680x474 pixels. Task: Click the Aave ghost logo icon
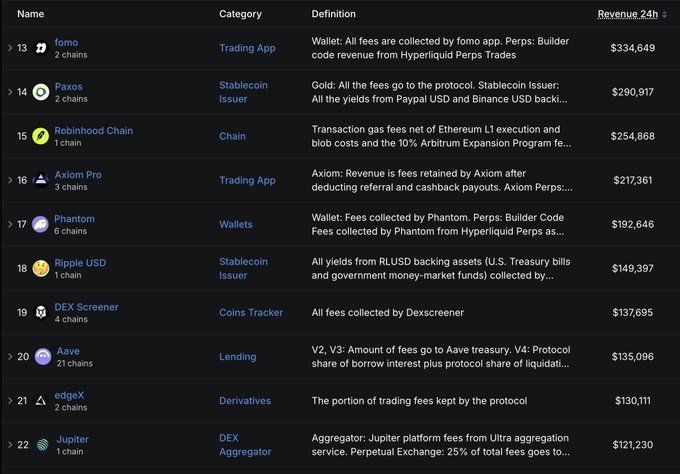click(x=43, y=356)
